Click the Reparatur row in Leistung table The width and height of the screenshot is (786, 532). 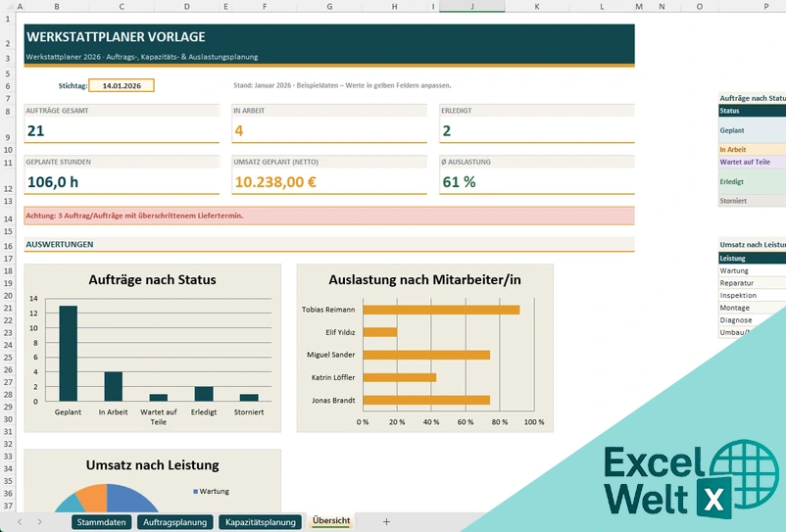(752, 283)
